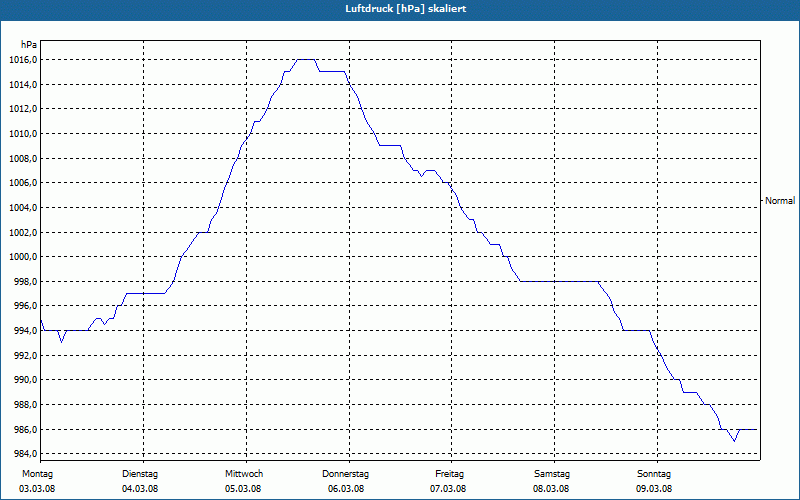
Task: Click the 1006,0 axis value
Action: click(x=23, y=183)
